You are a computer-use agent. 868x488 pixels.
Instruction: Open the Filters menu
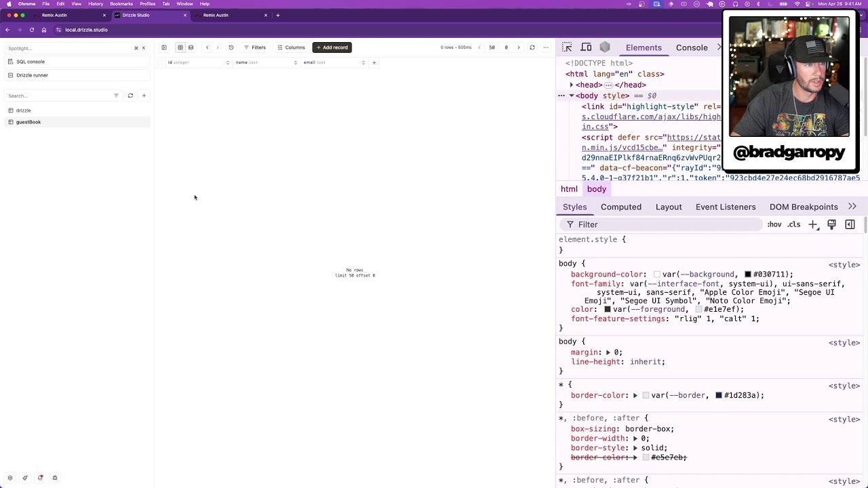coord(255,47)
